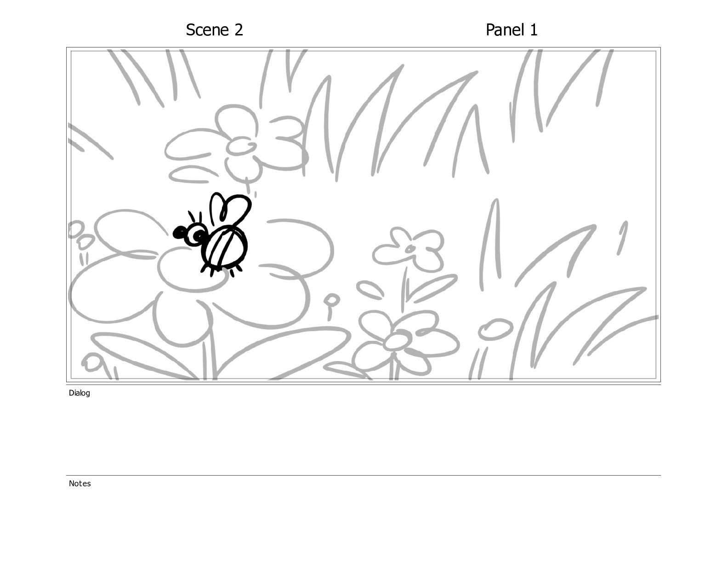Click the small four-petal flower right of the bee

click(408, 250)
